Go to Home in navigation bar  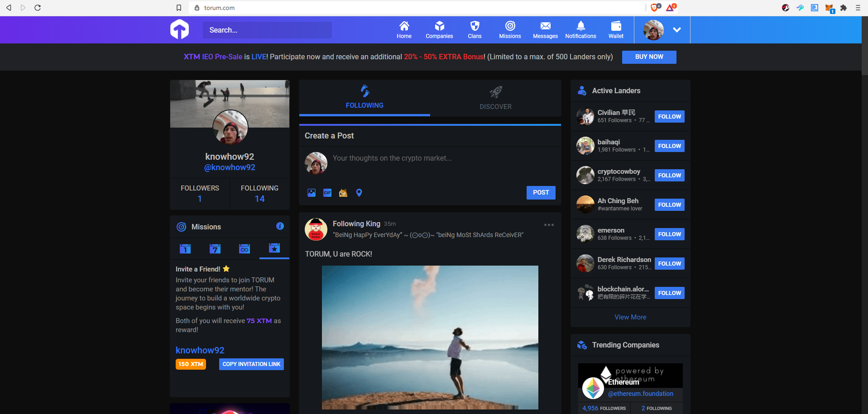pos(404,30)
